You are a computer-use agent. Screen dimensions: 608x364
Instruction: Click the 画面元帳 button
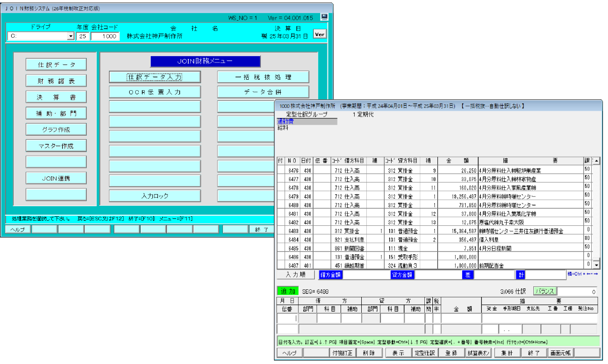[x=560, y=353]
